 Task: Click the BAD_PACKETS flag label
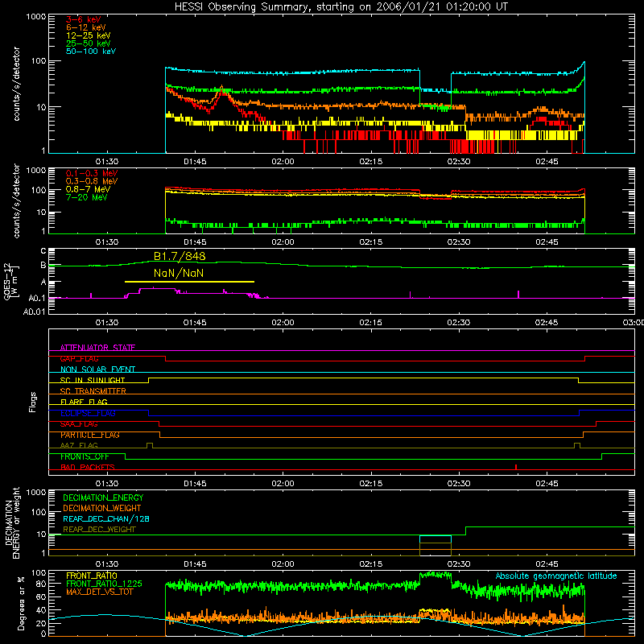pyautogui.click(x=88, y=468)
